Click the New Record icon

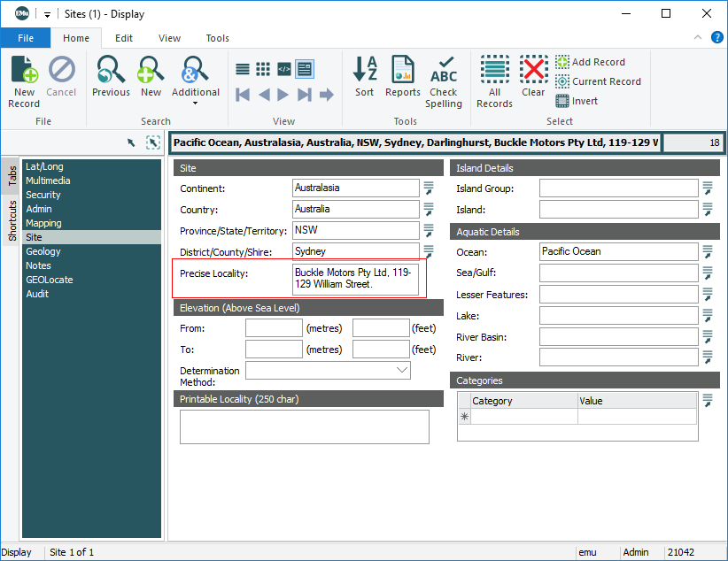click(x=24, y=80)
